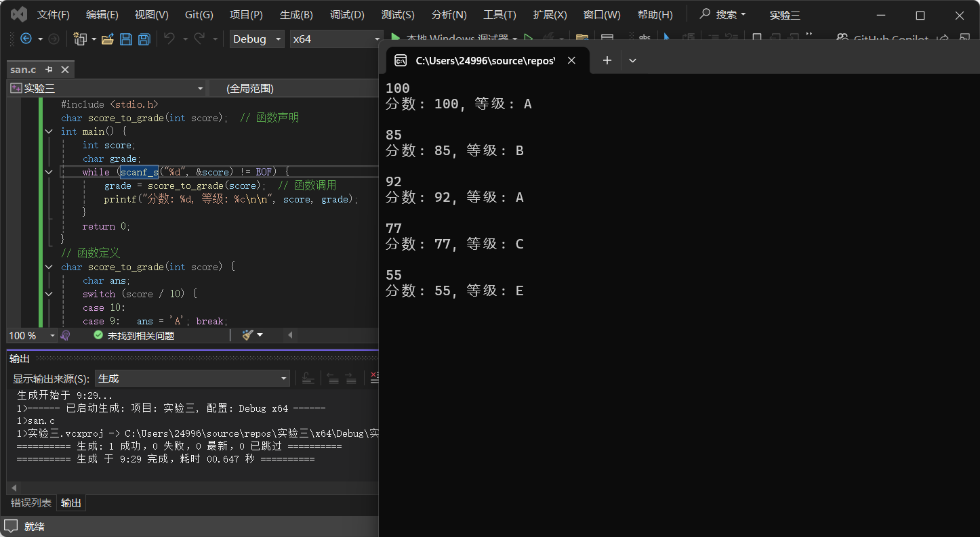Image resolution: width=980 pixels, height=537 pixels.
Task: Collapse the switch statement block
Action: [49, 294]
